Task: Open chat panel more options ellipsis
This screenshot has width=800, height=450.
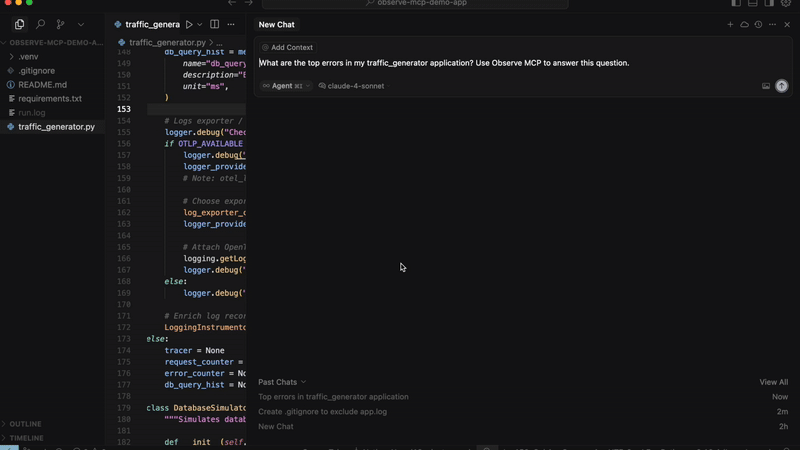Action: coord(772,24)
